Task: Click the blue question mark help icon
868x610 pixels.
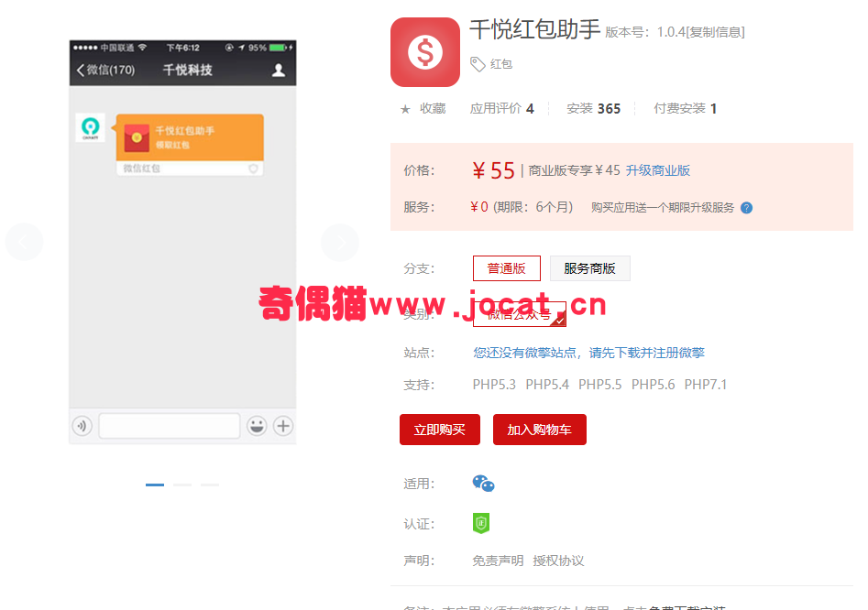Action: (746, 208)
